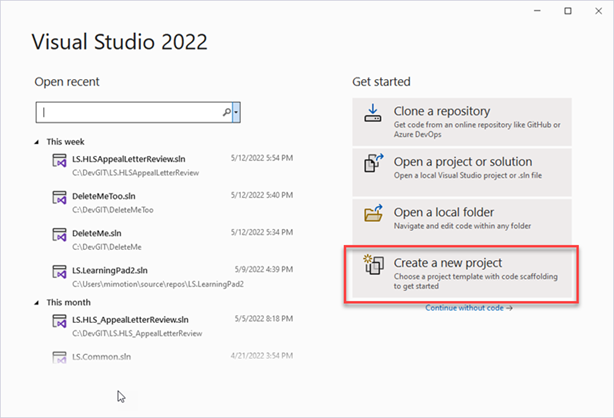Image resolution: width=614 pixels, height=418 pixels.
Task: Click the Clone a repository download icon
Action: (373, 113)
